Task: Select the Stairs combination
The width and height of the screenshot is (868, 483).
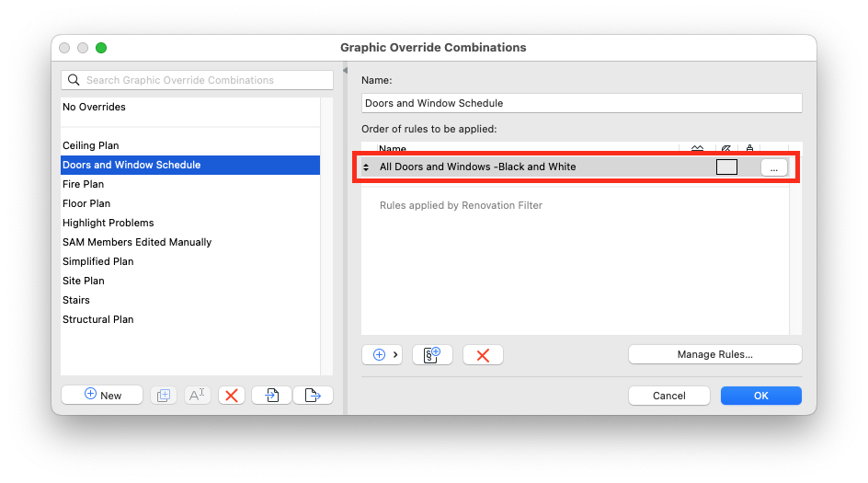Action: click(x=190, y=300)
